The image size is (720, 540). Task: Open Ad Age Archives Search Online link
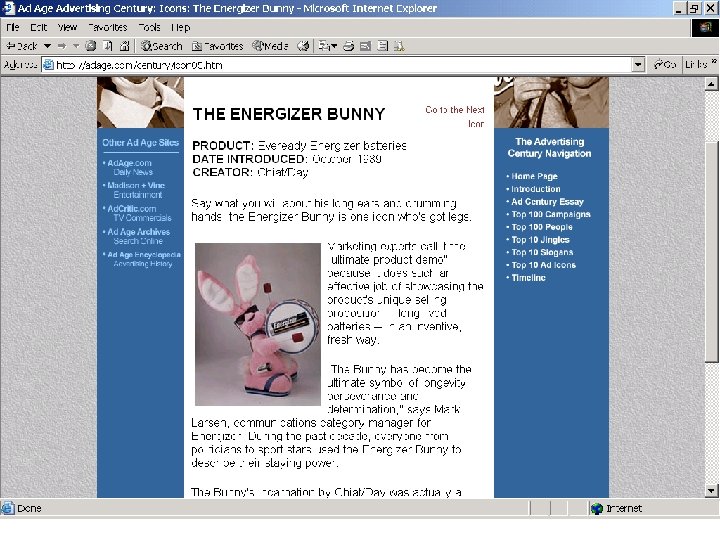pos(137,236)
